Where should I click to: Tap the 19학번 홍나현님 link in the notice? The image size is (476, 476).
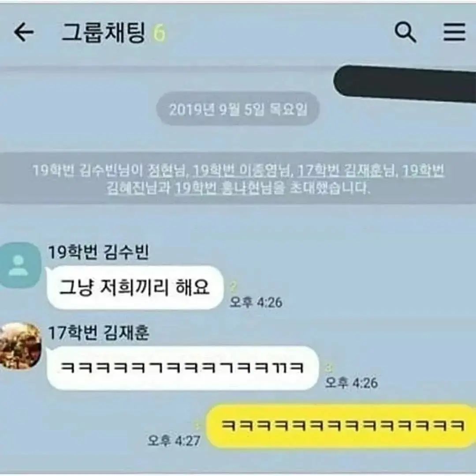click(230, 188)
